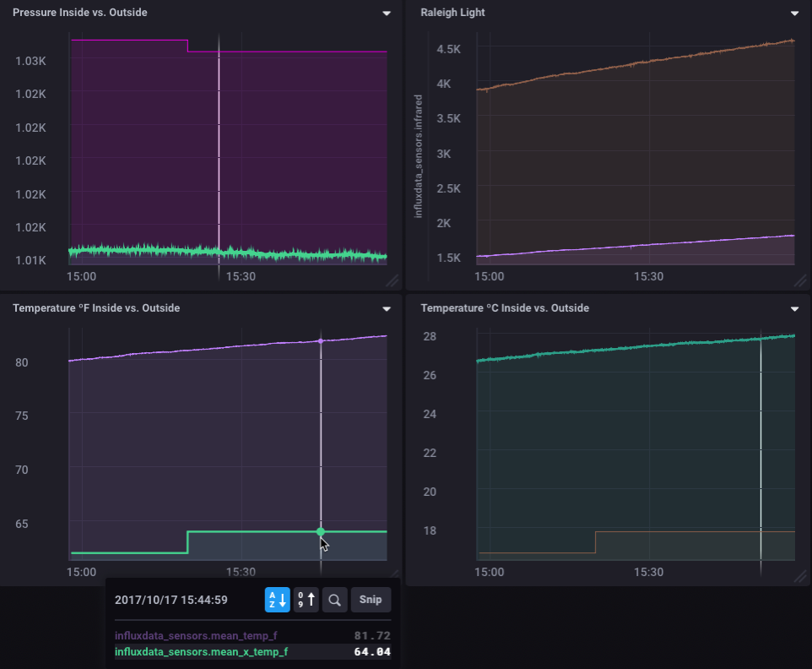The image size is (812, 669).
Task: Click green data point on Temperature °F graph
Action: tap(321, 531)
